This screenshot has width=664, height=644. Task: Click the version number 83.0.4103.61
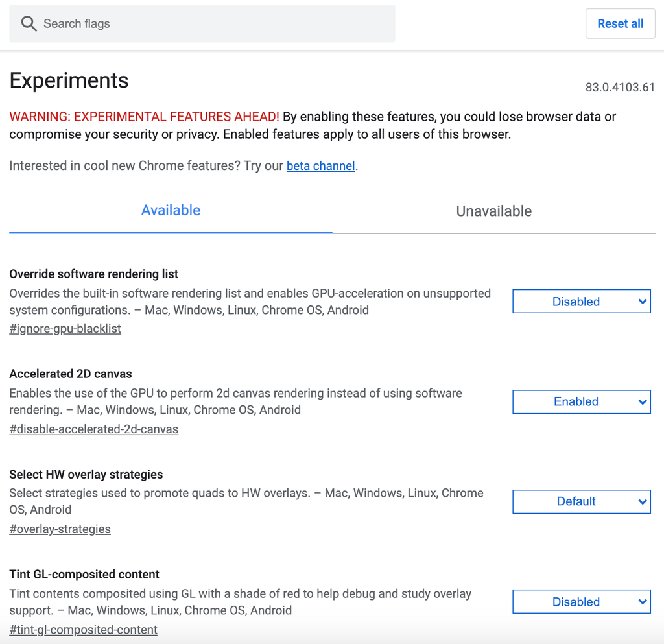point(619,88)
